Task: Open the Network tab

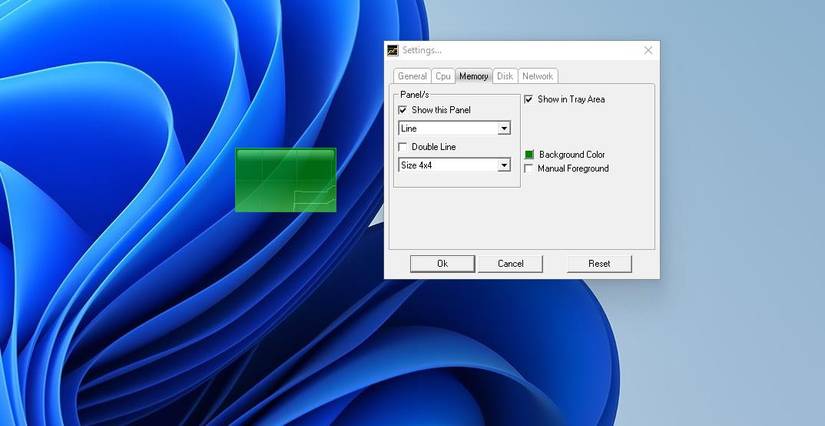Action: click(x=538, y=76)
